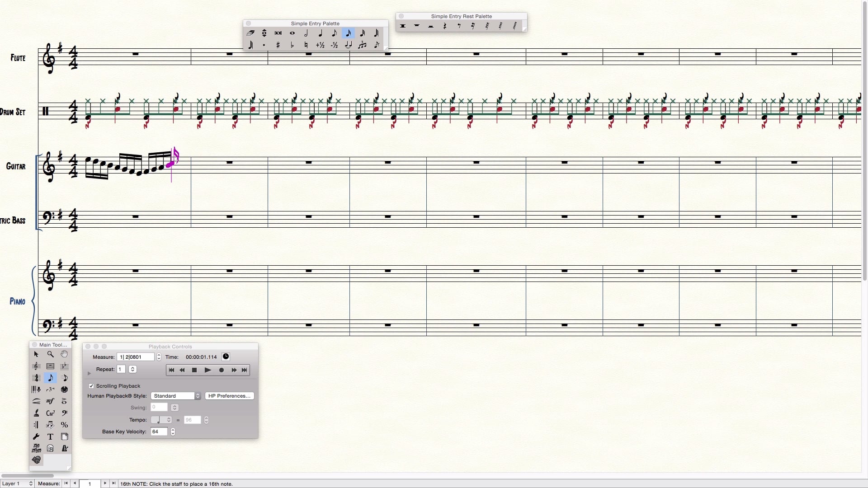Select the Eraser in Simple Entry Palette
Screen dimensions: 868x488
[250, 33]
